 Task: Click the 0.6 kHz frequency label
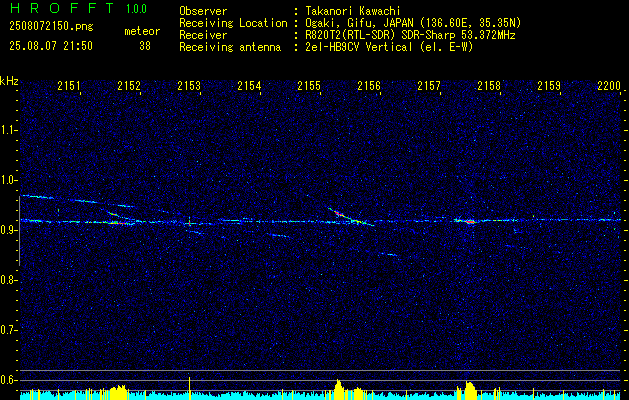[8, 380]
